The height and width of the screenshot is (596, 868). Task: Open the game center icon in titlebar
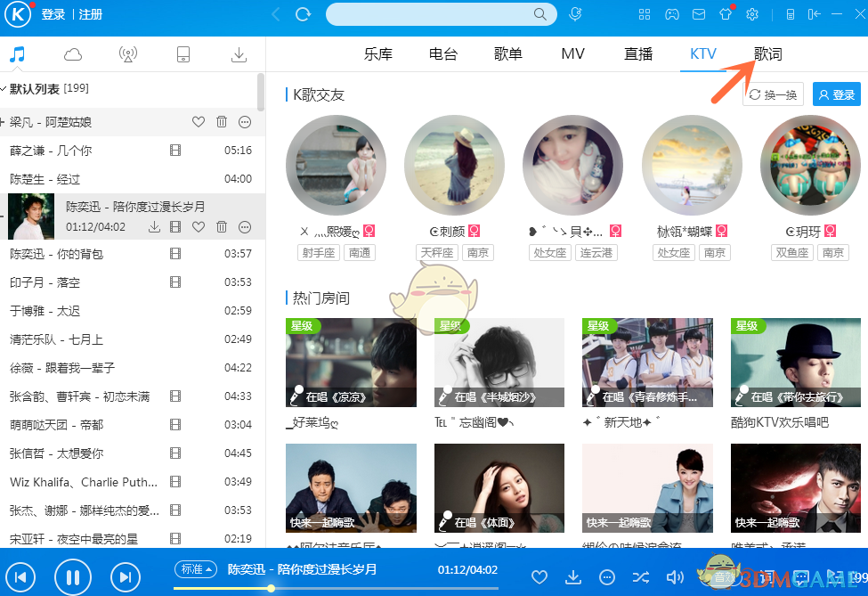pyautogui.click(x=670, y=13)
